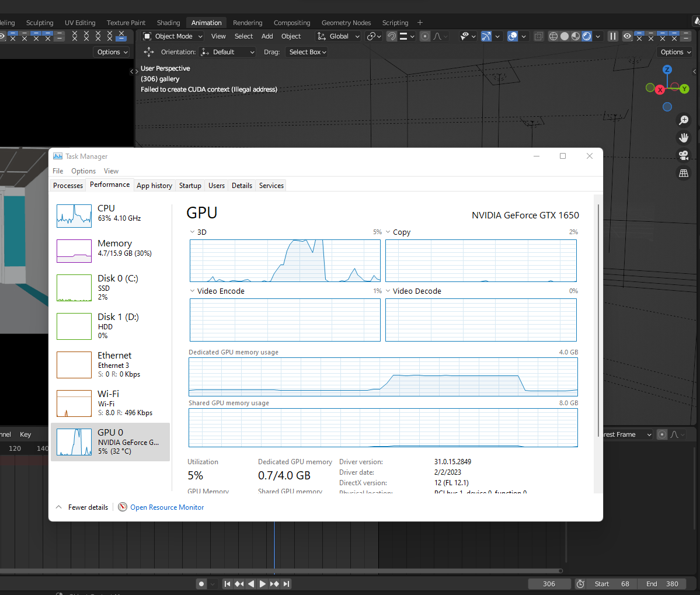The width and height of the screenshot is (700, 595).
Task: Toggle Proportional Editing circle icon
Action: (425, 36)
